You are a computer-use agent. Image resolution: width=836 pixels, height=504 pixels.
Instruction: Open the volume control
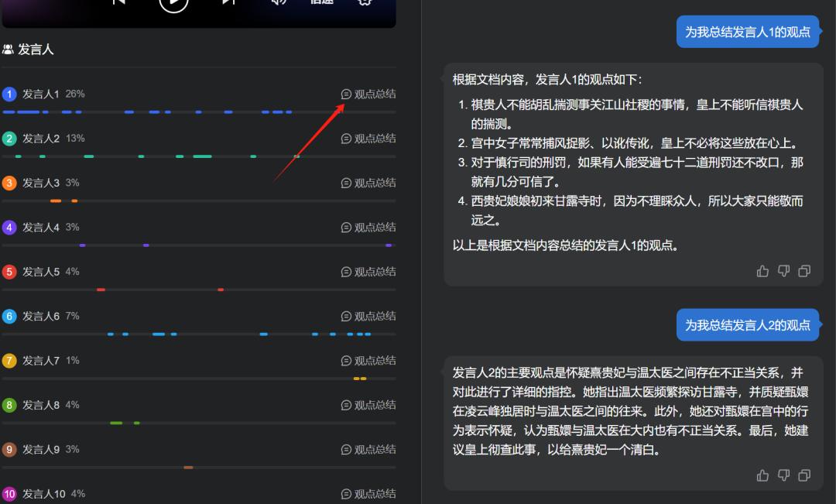point(278,2)
